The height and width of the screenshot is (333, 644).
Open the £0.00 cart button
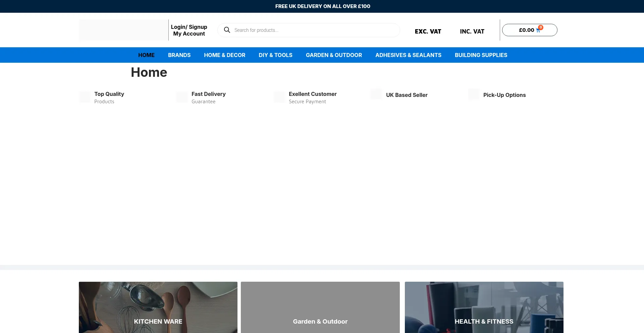(530, 30)
